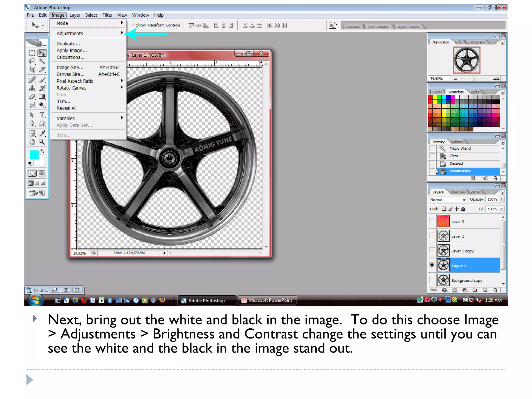The image size is (532, 399).
Task: Set history brush source for Magic Wand state
Action: (x=432, y=148)
